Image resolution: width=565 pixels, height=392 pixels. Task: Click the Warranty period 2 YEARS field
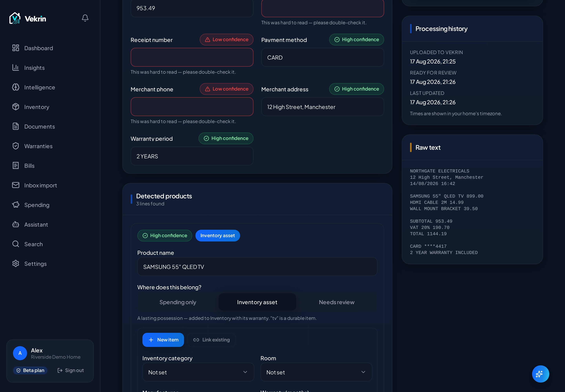(x=192, y=156)
